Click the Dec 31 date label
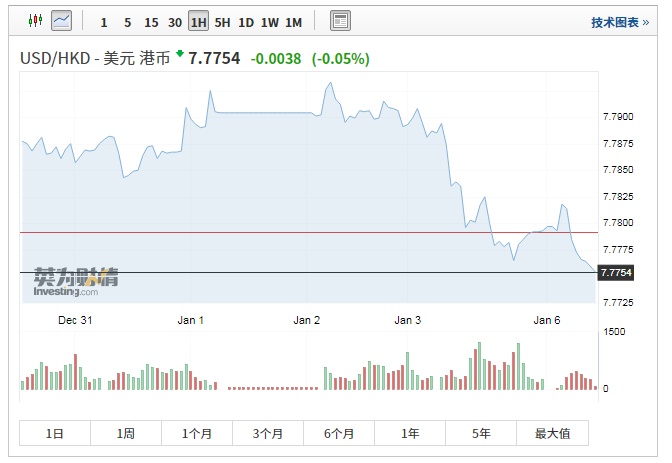The height and width of the screenshot is (463, 672). coord(75,320)
